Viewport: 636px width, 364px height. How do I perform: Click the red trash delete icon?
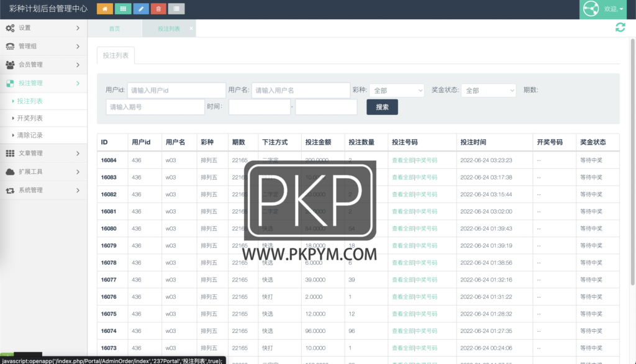[x=158, y=9]
